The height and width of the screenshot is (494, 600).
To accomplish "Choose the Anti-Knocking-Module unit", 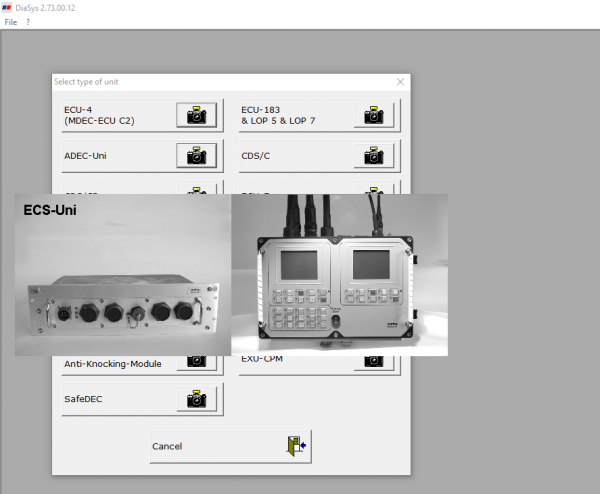I will (112, 364).
